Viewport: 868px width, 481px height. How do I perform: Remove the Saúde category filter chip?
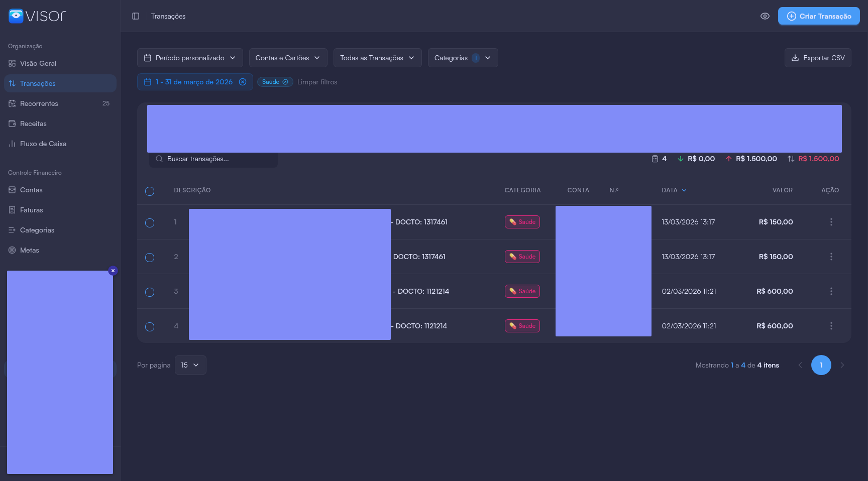tap(285, 82)
